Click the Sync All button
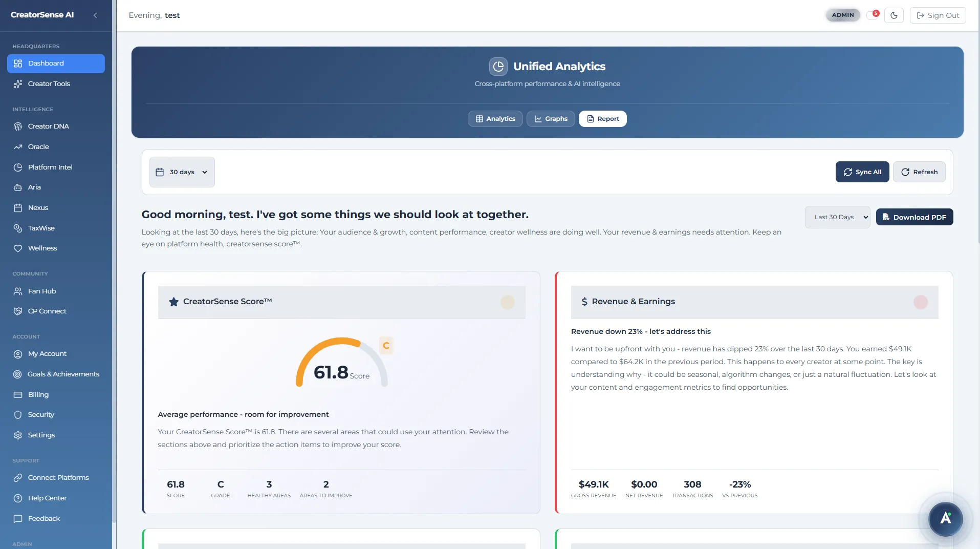 point(862,172)
